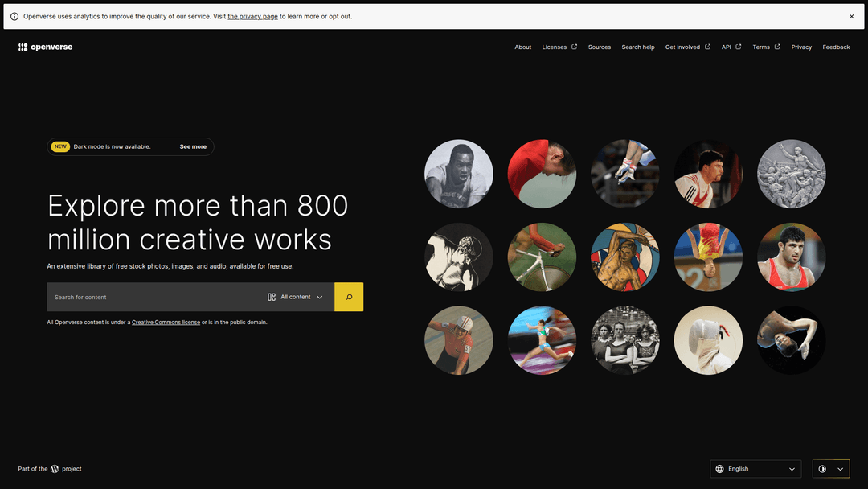The height and width of the screenshot is (489, 868).
Task: Open the About page from navigation
Action: 522,47
